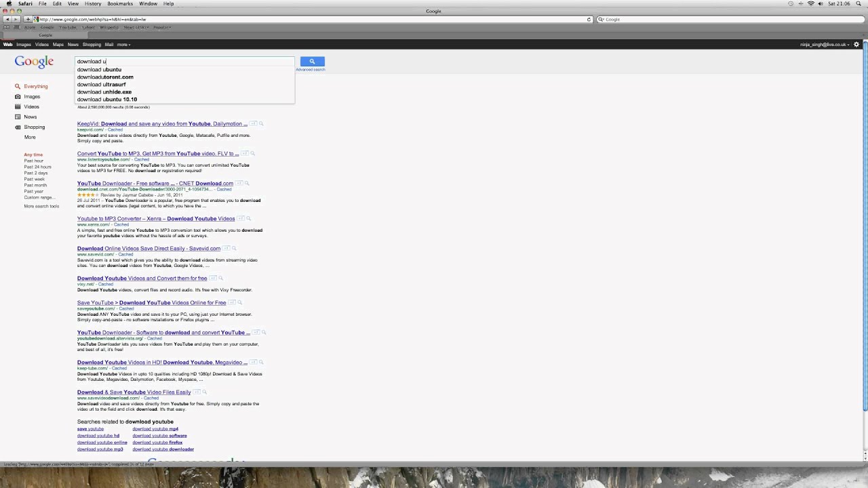Image resolution: width=868 pixels, height=488 pixels.
Task: Switch to the Mail link in Google bar
Action: tap(109, 44)
